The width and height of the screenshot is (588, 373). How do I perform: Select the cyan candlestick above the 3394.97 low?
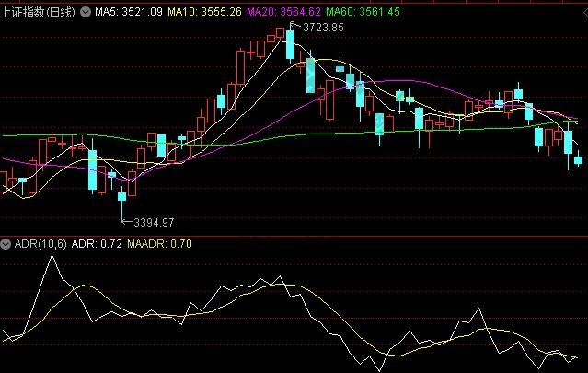pyautogui.click(x=121, y=195)
